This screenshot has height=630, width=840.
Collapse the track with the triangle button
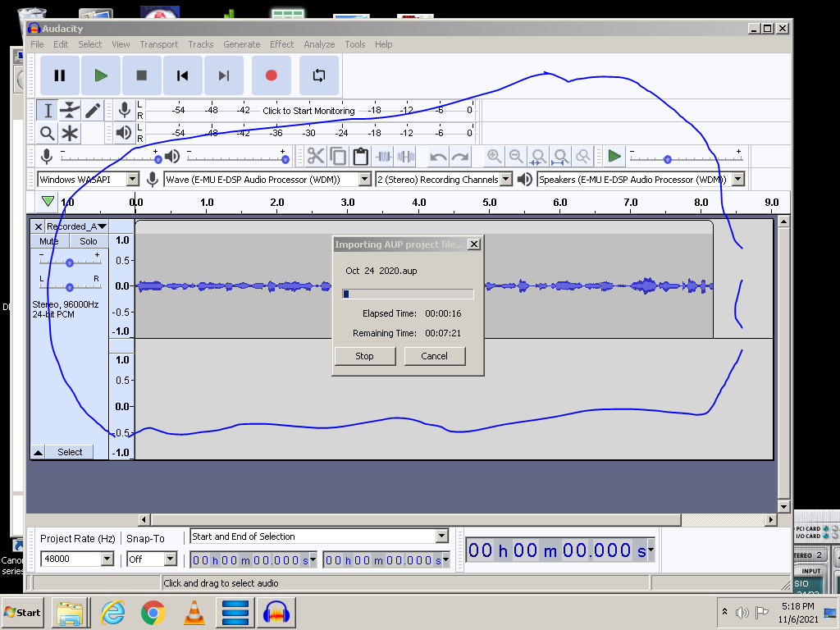click(x=38, y=452)
